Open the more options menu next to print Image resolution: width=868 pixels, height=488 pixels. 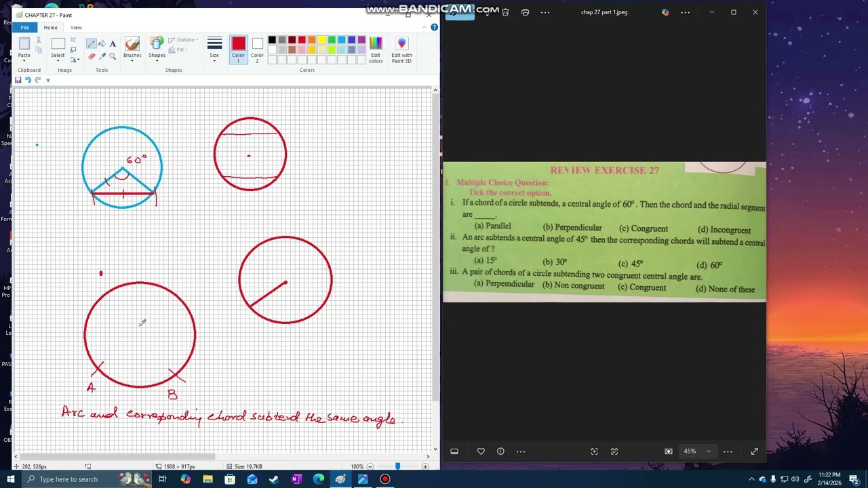tap(545, 12)
